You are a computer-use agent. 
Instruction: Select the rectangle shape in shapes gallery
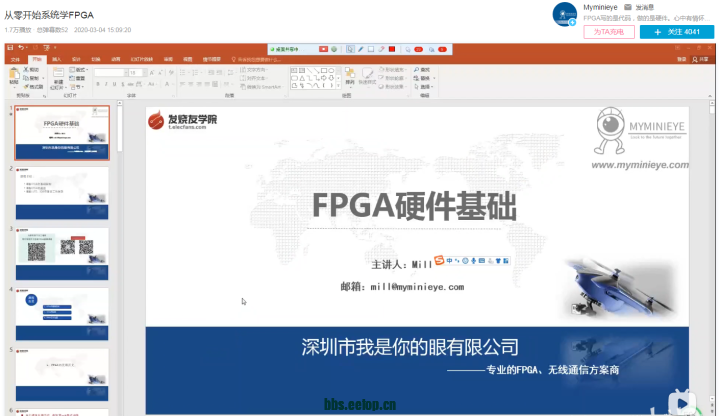pos(324,71)
